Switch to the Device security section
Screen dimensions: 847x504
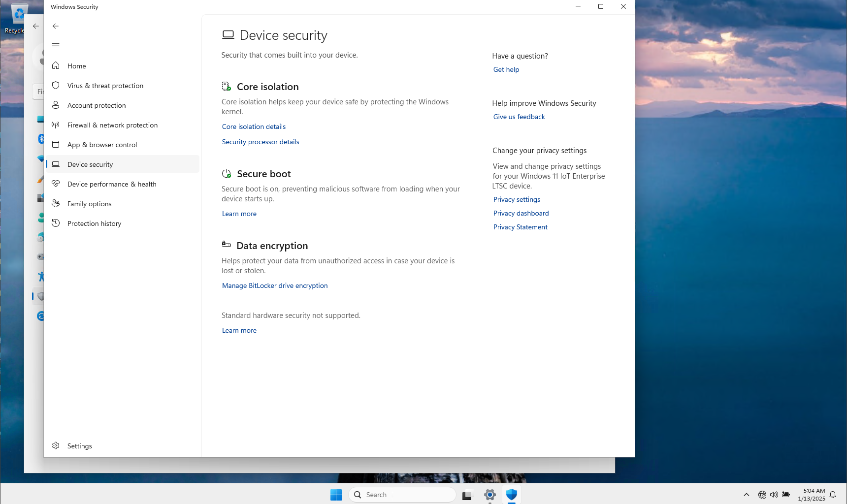point(90,164)
